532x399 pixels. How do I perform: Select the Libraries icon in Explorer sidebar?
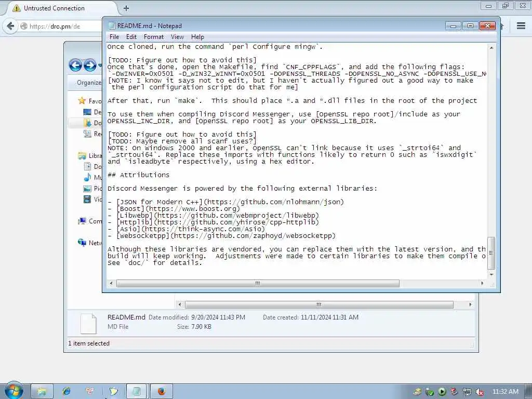82,156
